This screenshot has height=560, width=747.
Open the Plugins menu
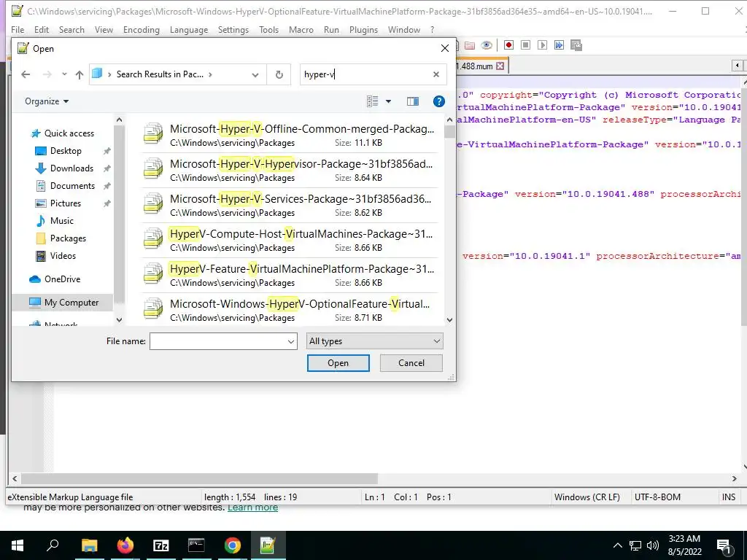(x=363, y=29)
